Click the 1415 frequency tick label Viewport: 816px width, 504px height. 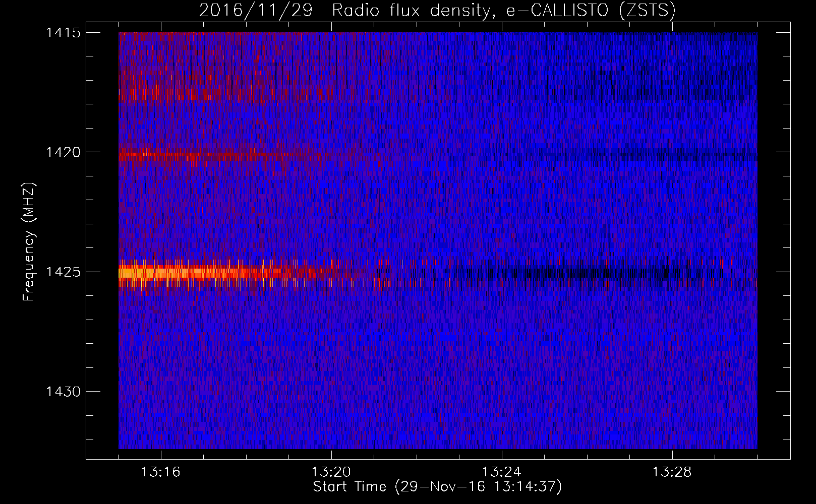point(63,33)
